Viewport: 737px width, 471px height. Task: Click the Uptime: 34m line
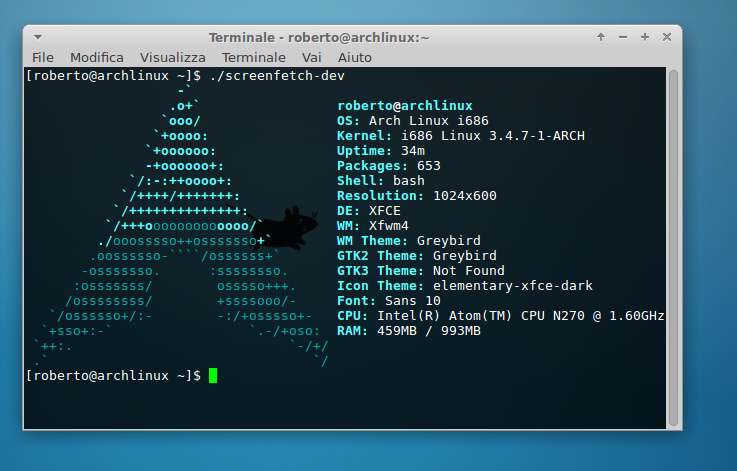pos(381,151)
